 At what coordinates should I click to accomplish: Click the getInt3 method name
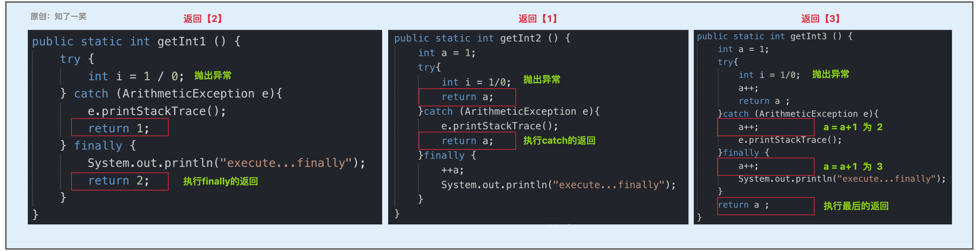808,36
